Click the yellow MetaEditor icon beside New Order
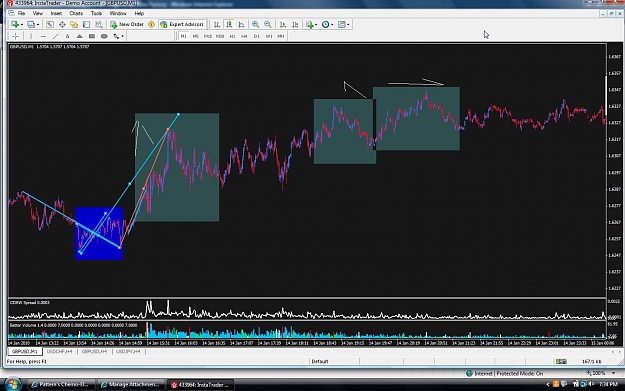This screenshot has height=391, width=625. point(151,24)
